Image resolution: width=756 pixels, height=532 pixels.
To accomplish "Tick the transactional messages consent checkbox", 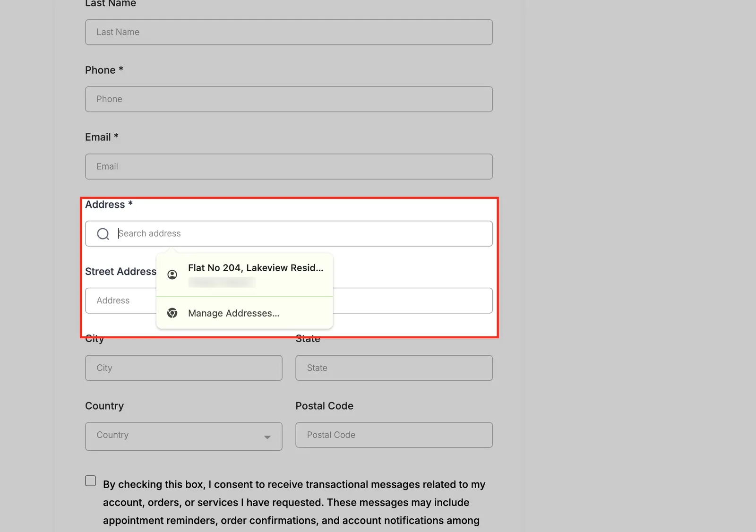I will pyautogui.click(x=90, y=481).
